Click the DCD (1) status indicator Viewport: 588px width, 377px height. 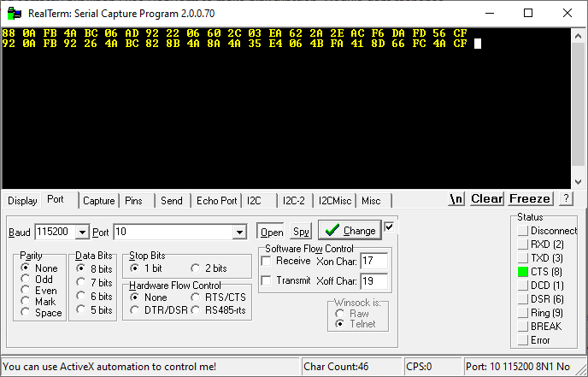click(523, 286)
